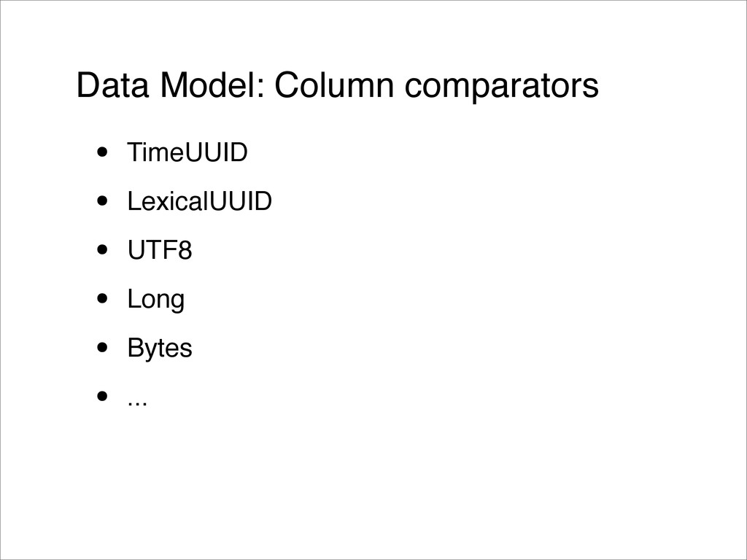Click the letters 'Lexical' in LexicalUUID
The height and width of the screenshot is (560, 747).
pos(167,201)
